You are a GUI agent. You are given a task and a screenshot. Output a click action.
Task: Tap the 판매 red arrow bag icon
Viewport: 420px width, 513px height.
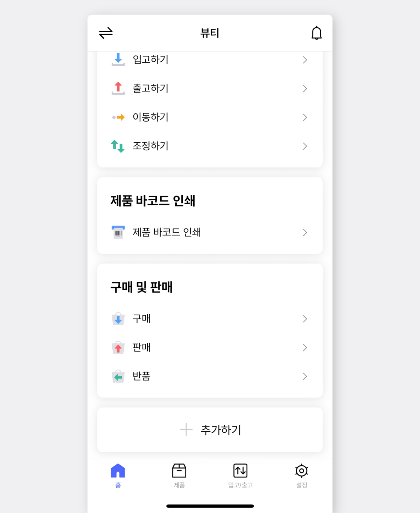tap(118, 348)
